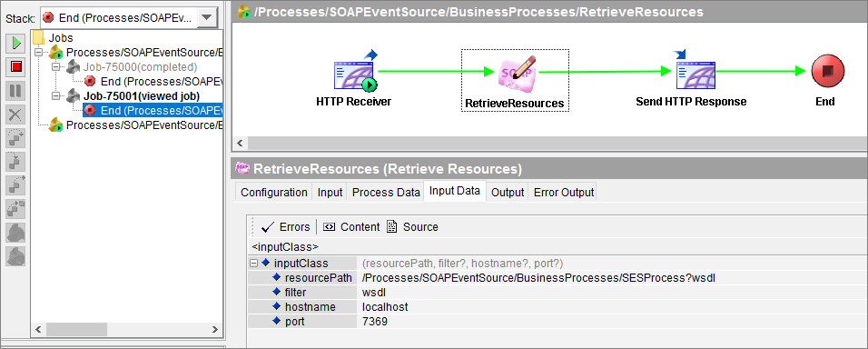Click the red Stop button

(16, 67)
